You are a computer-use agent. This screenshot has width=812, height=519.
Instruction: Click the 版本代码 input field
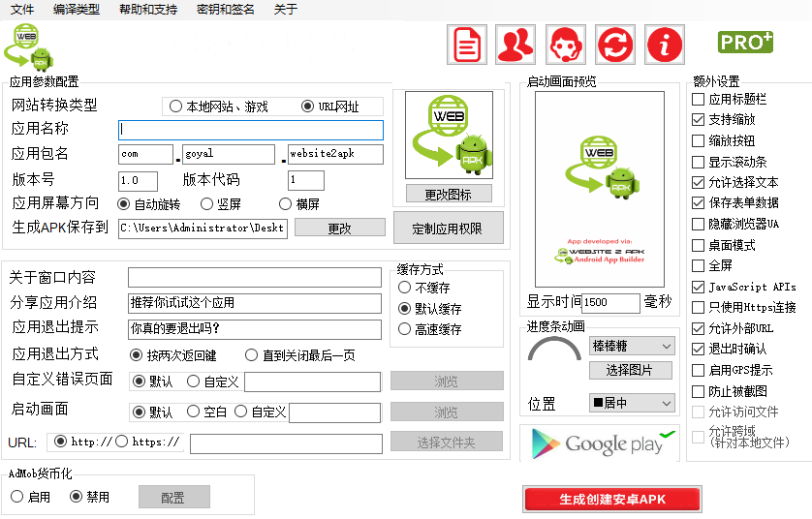(306, 181)
